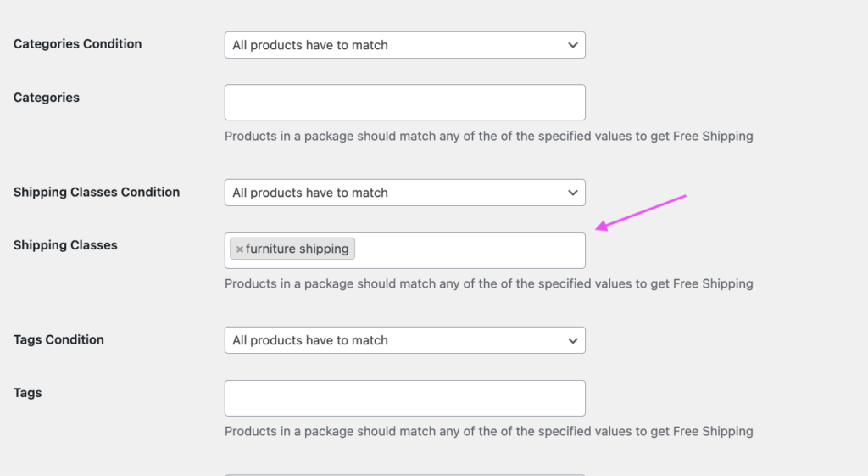Click the Tags field label
868x476 pixels.
pyautogui.click(x=28, y=393)
